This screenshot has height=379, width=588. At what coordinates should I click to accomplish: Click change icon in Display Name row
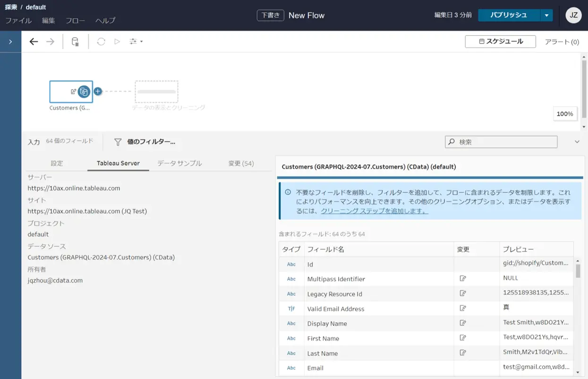pyautogui.click(x=463, y=323)
